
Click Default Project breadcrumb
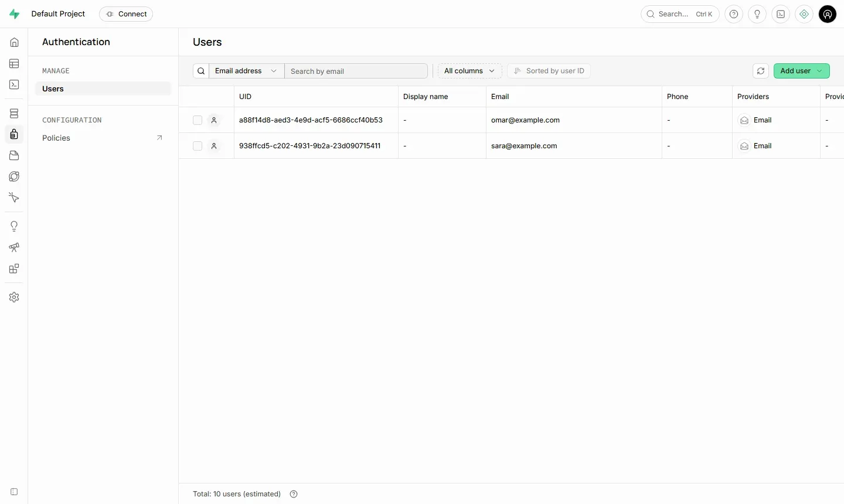click(x=58, y=14)
